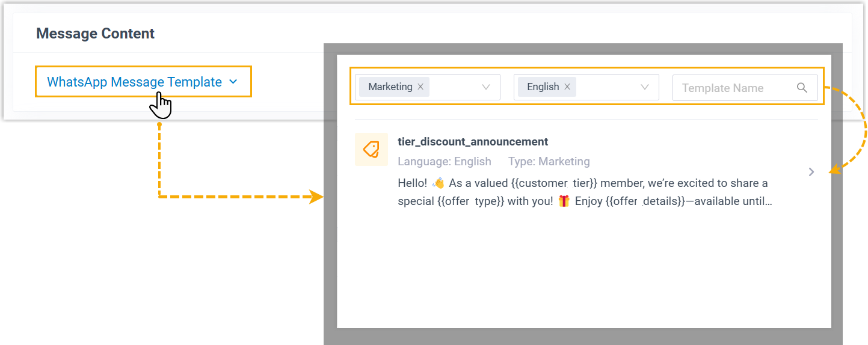
Task: Click the waving hand emoji in preview
Action: pyautogui.click(x=438, y=183)
